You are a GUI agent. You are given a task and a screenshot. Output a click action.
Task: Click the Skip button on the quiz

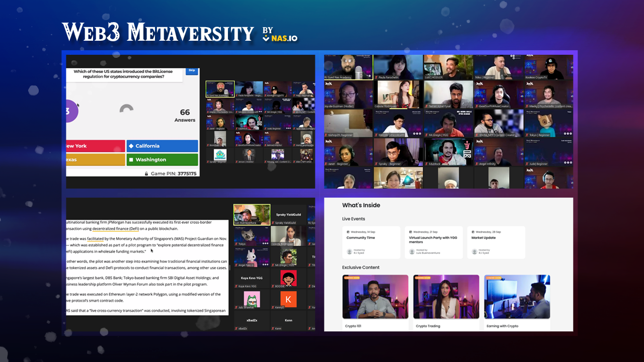pyautogui.click(x=192, y=71)
